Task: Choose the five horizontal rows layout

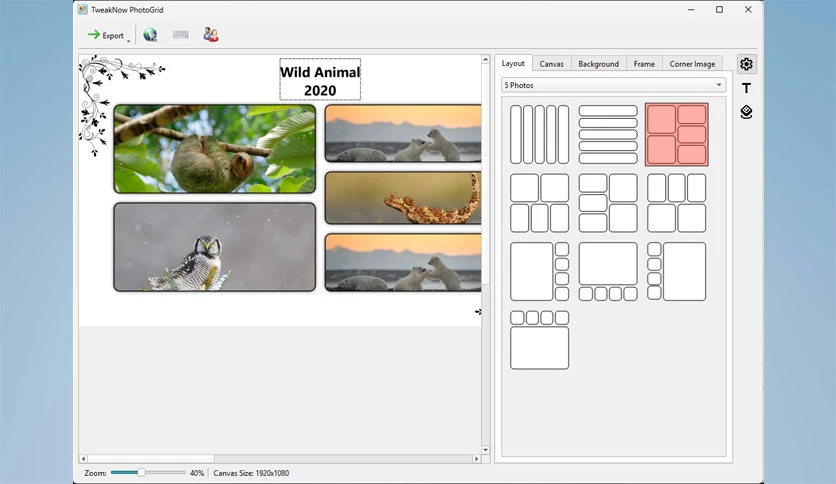Action: (x=608, y=134)
